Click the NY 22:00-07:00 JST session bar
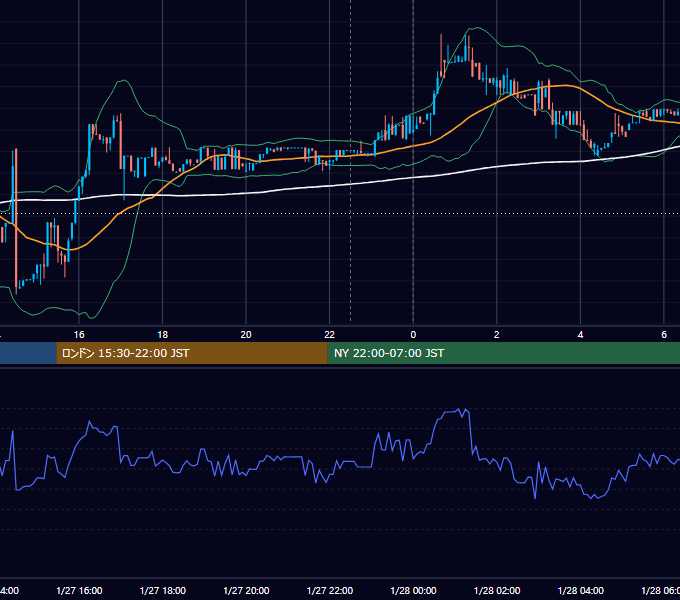This screenshot has width=680, height=600. tap(503, 353)
